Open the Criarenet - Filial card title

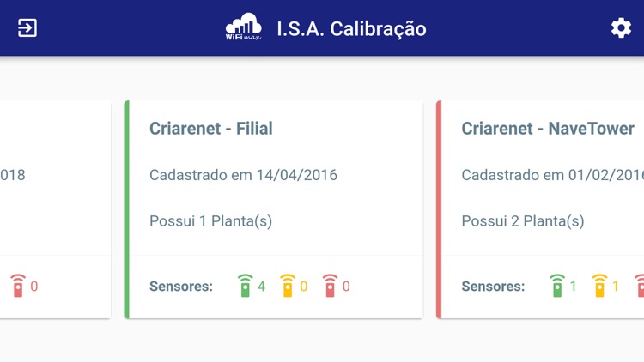point(210,129)
